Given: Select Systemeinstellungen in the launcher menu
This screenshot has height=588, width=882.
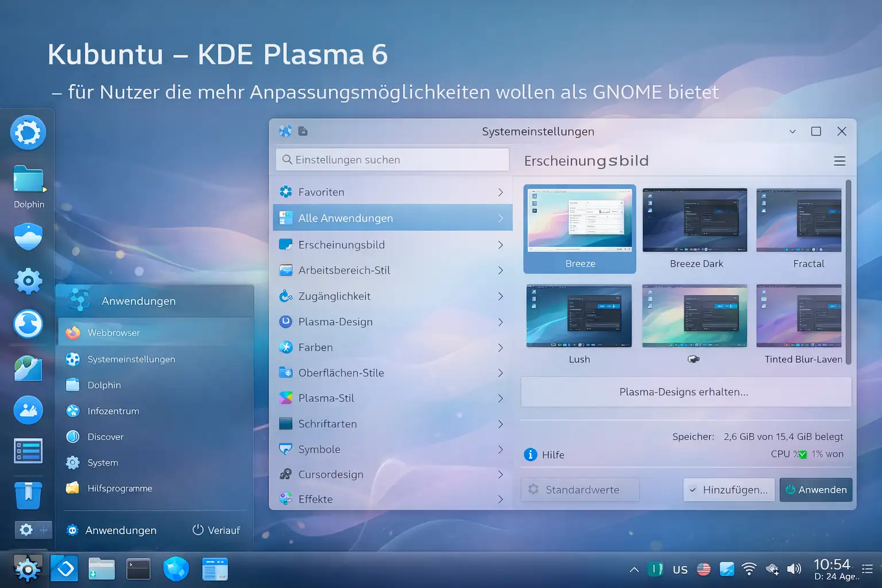Looking at the screenshot, I should point(131,359).
